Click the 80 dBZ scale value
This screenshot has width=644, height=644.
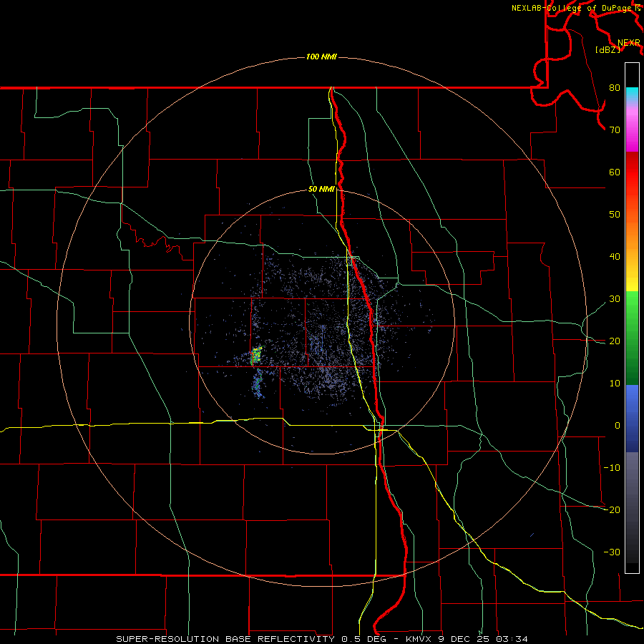615,88
